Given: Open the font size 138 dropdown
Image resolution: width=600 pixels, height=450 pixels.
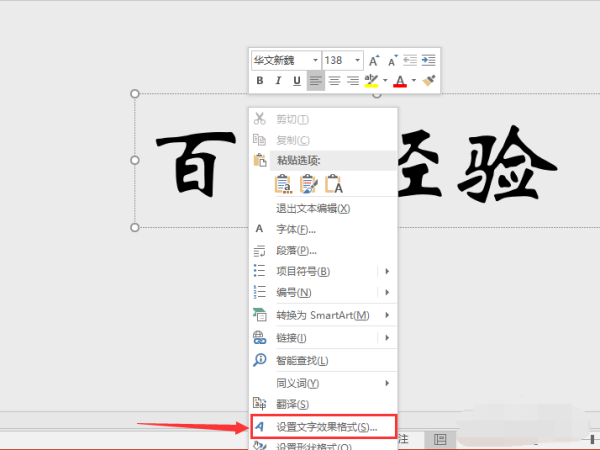Looking at the screenshot, I should coord(356,60).
